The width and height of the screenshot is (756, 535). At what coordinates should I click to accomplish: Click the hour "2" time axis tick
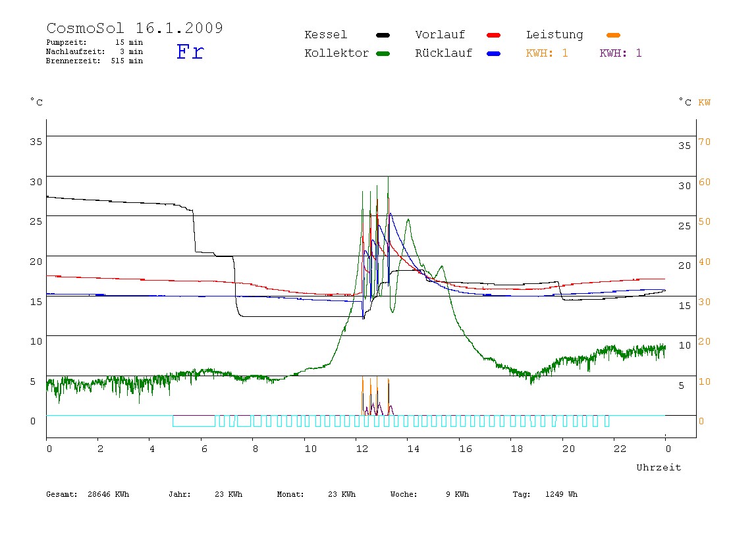pyautogui.click(x=100, y=449)
